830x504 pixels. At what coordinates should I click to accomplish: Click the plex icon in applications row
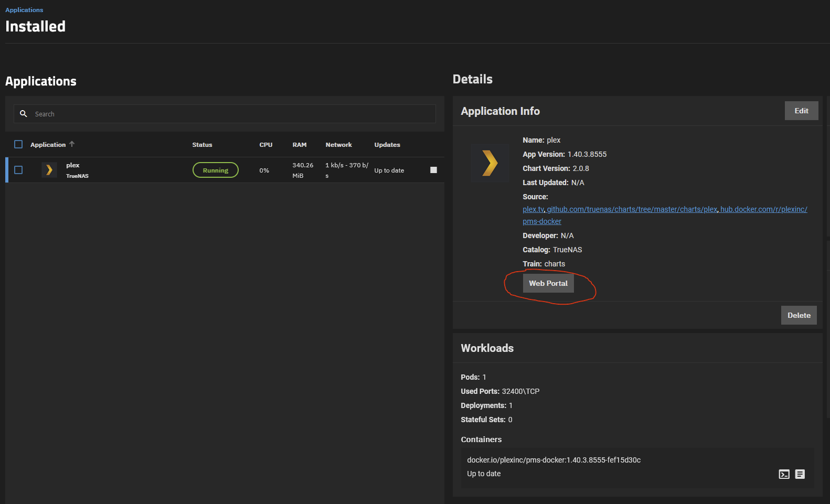[x=49, y=170]
